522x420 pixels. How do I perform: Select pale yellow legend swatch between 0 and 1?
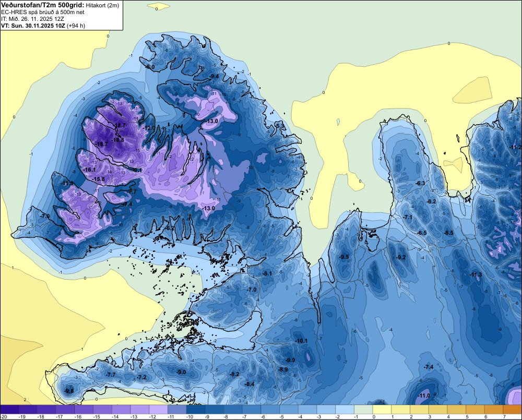382,410
